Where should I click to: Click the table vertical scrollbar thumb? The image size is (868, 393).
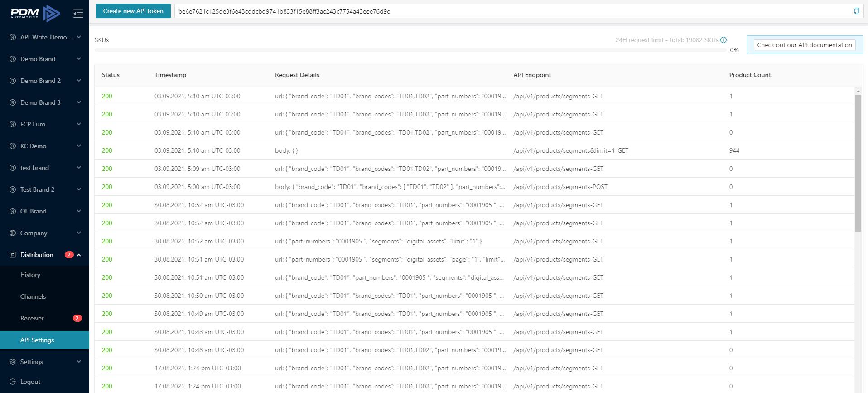[x=858, y=163]
